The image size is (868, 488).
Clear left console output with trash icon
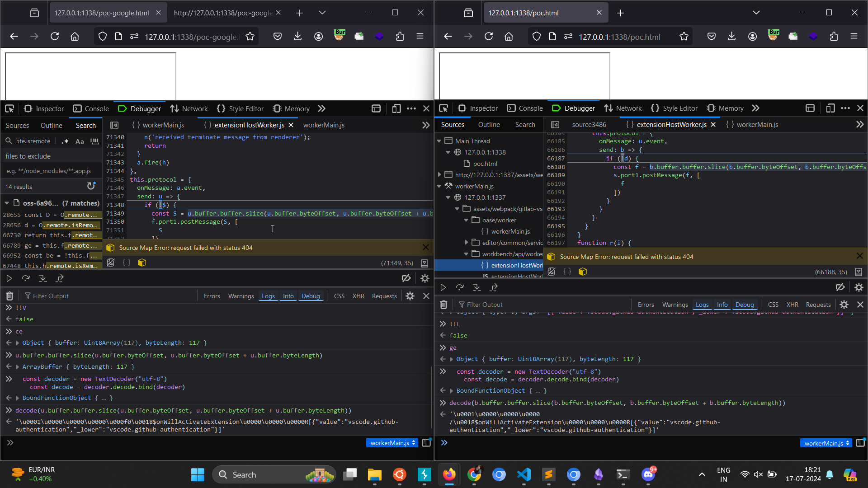pyautogui.click(x=9, y=296)
